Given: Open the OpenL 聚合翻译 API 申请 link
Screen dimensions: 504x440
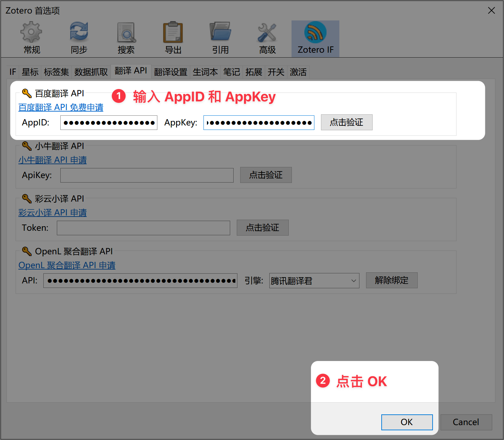Looking at the screenshot, I should [x=67, y=265].
